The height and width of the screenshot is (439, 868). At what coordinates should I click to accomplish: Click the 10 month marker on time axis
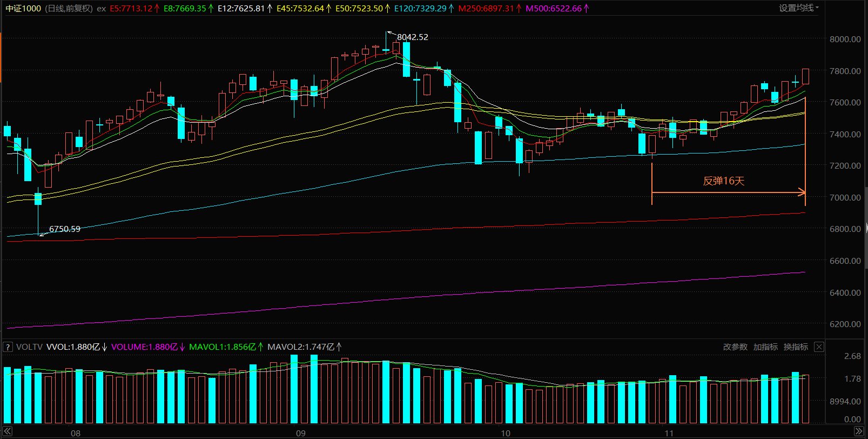[506, 433]
